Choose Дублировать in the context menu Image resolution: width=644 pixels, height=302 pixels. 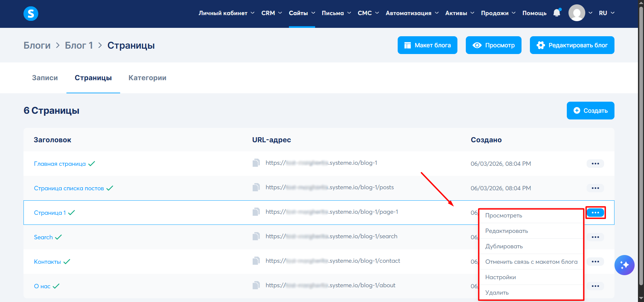point(531,246)
